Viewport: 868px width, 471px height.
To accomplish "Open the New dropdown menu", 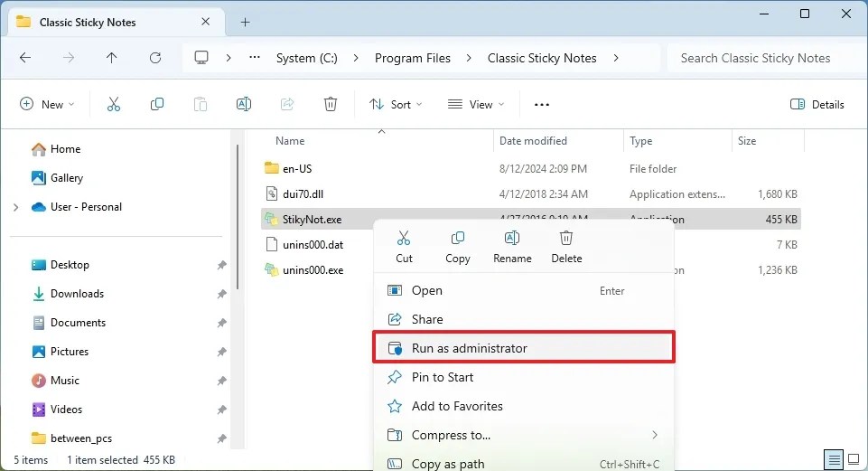I will (x=47, y=104).
